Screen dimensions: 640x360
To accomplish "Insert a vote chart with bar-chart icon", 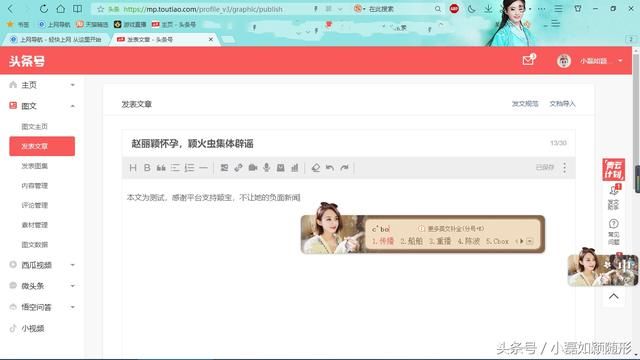I will 295,168.
